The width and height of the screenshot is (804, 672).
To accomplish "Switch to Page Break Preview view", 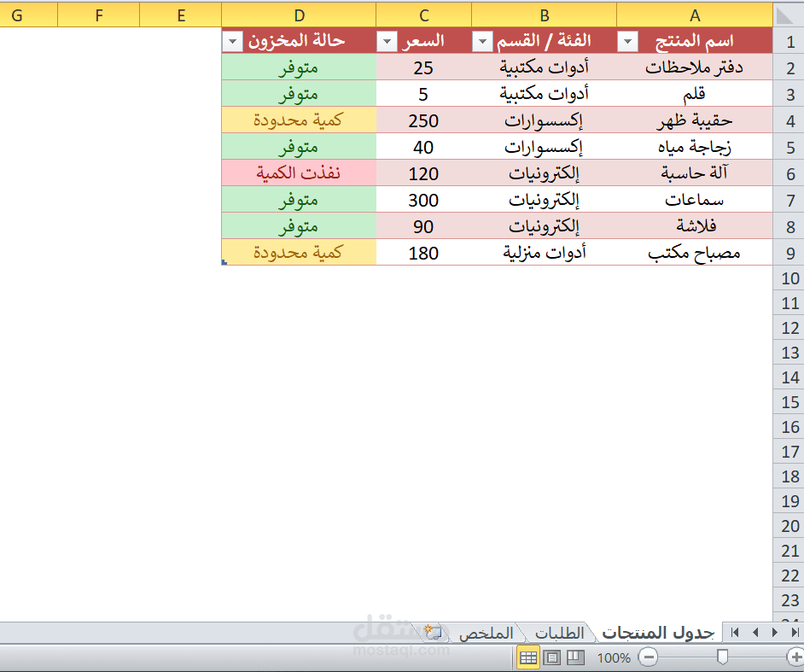I will (574, 657).
